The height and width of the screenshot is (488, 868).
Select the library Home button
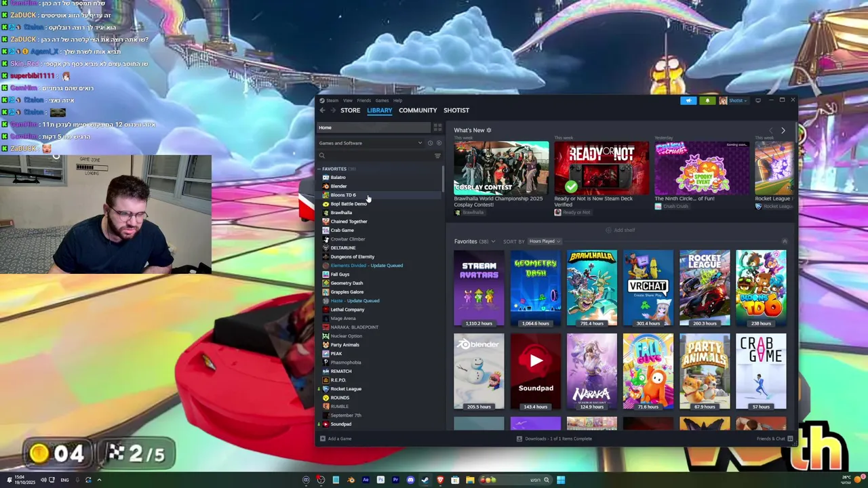pyautogui.click(x=374, y=127)
